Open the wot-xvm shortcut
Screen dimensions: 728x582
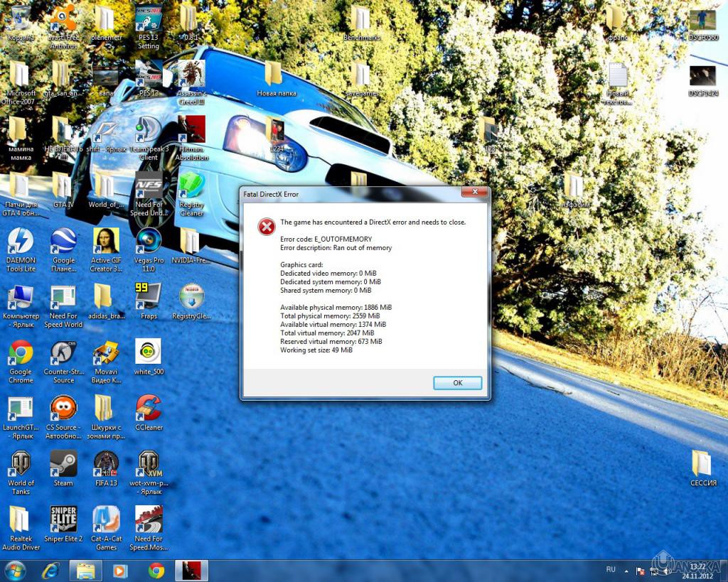149,473
